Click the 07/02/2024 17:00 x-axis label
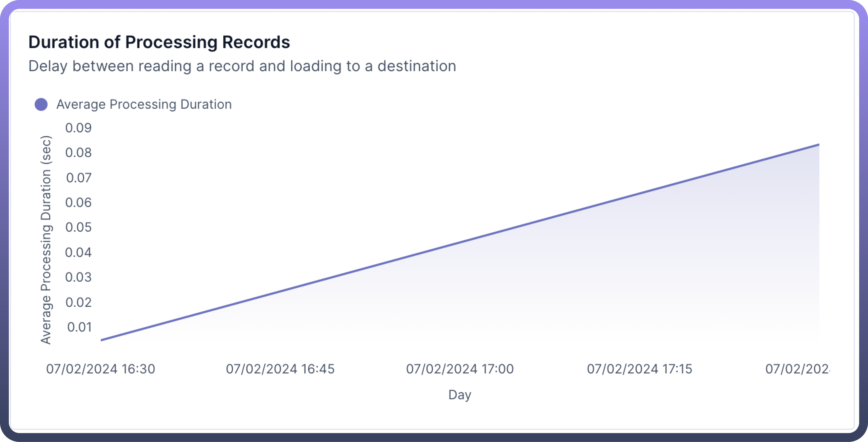 460,369
